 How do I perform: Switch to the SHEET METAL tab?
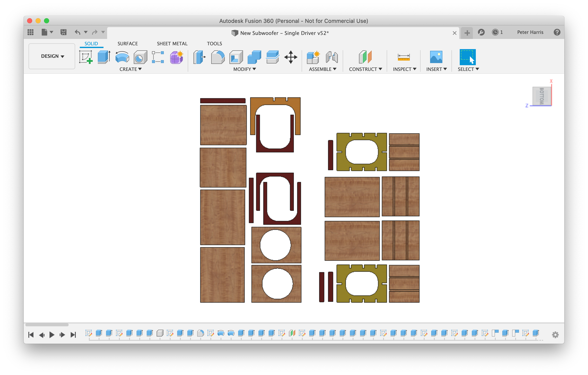172,43
